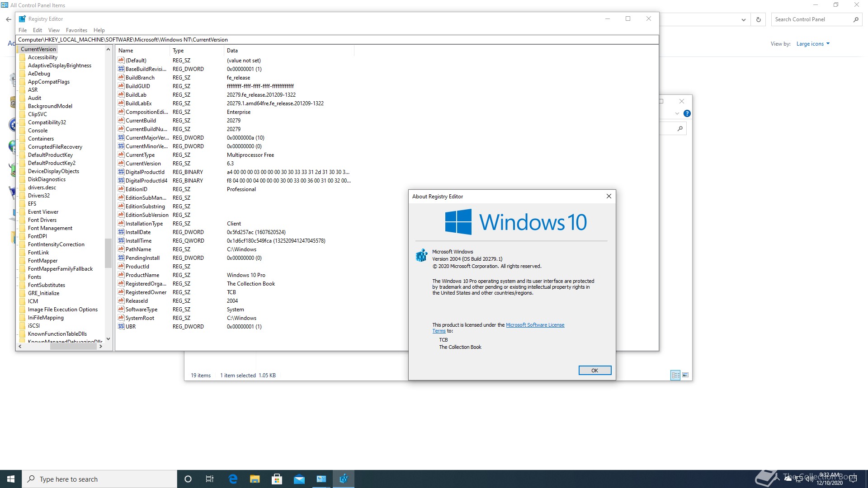Click the taskbar search box
The height and width of the screenshot is (488, 868).
pyautogui.click(x=99, y=479)
